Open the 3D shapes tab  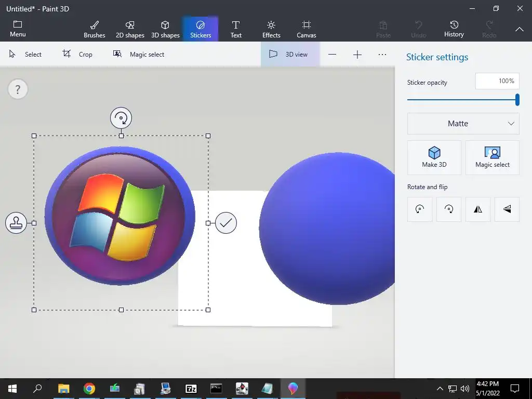165,29
